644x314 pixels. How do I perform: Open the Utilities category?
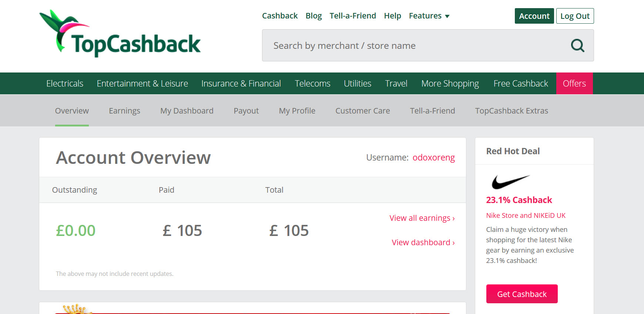(358, 84)
